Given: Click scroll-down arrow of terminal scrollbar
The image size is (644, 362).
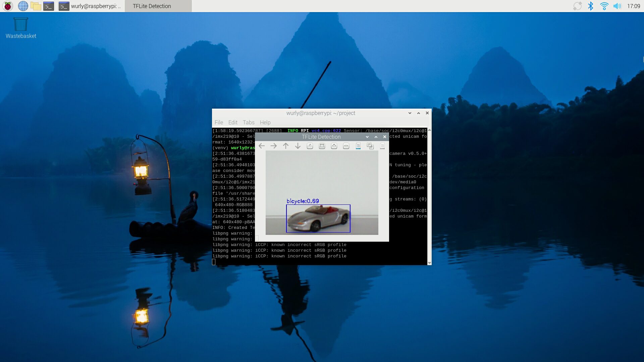Looking at the screenshot, I should 429,263.
